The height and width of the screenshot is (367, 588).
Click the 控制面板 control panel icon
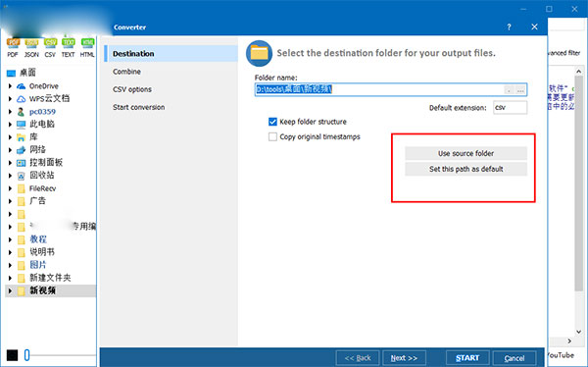click(21, 163)
